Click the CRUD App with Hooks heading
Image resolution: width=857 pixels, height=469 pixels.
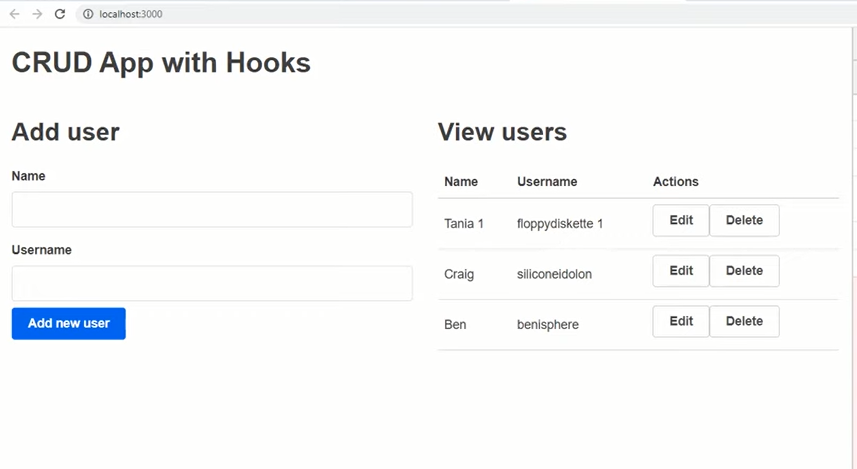161,63
